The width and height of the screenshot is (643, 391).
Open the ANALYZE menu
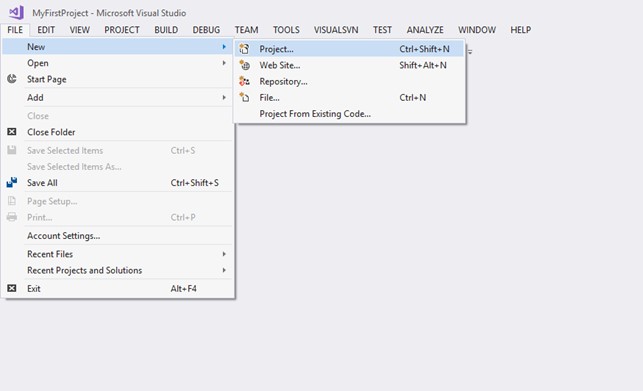[x=425, y=30]
